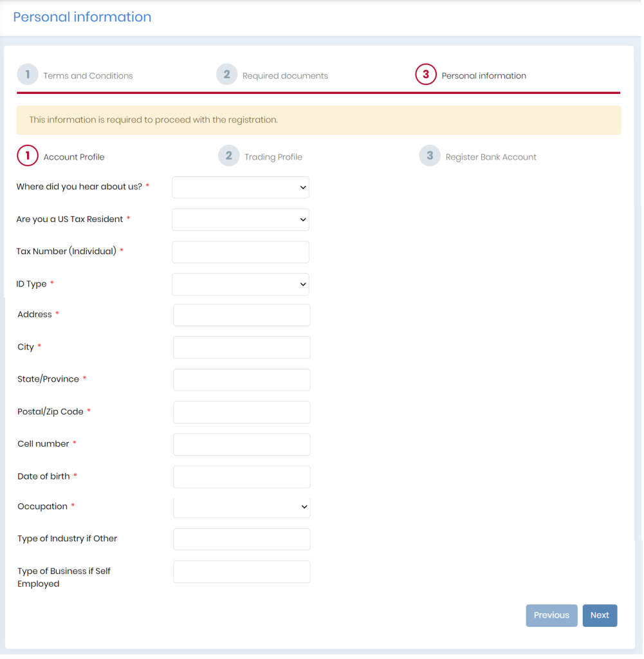
Task: Go to Register Bank Account tab label
Action: pos(490,157)
